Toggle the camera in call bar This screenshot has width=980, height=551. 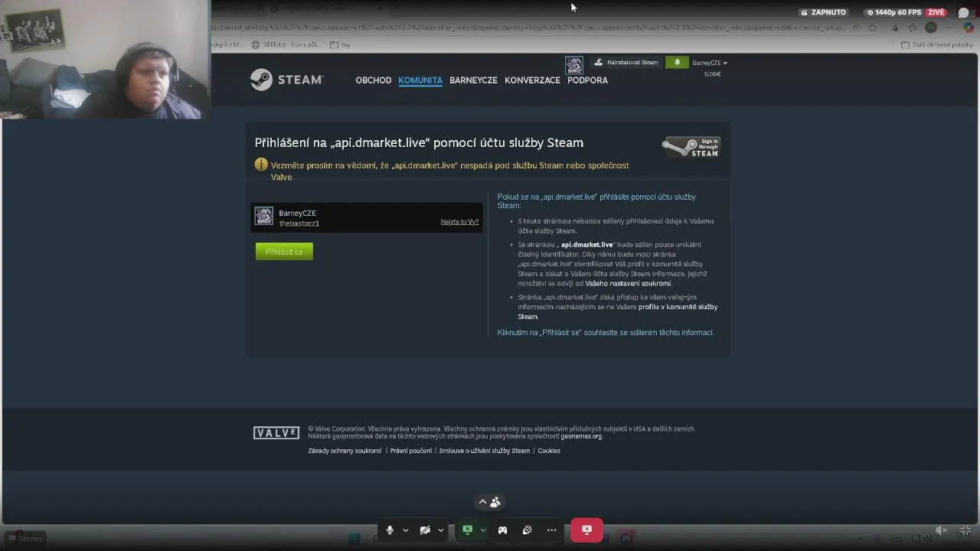(425, 530)
